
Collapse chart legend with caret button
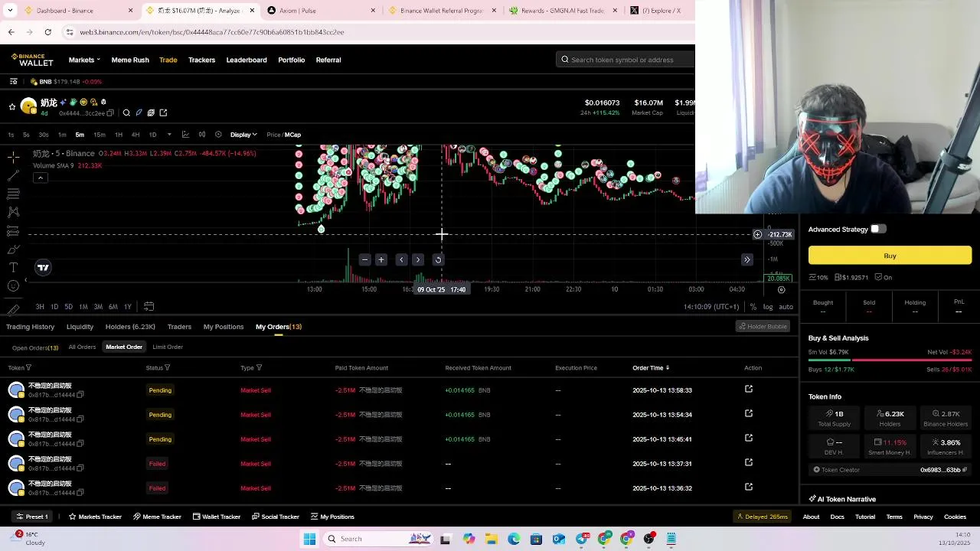point(41,178)
